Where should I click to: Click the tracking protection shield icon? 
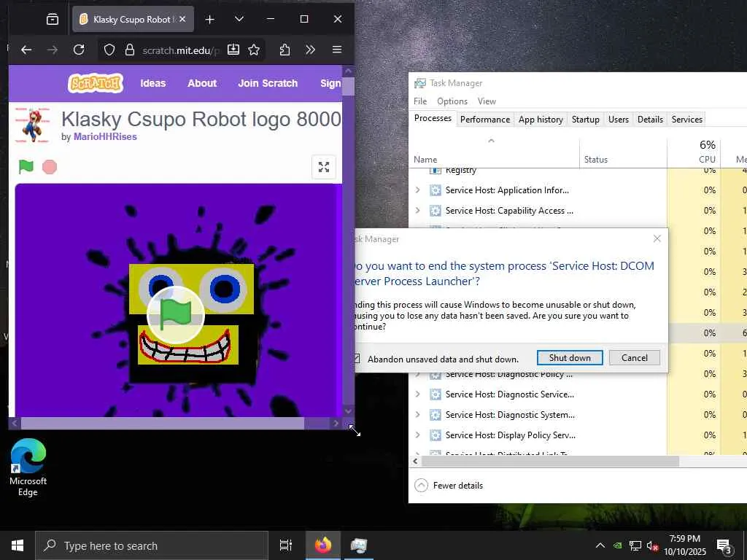tap(109, 50)
